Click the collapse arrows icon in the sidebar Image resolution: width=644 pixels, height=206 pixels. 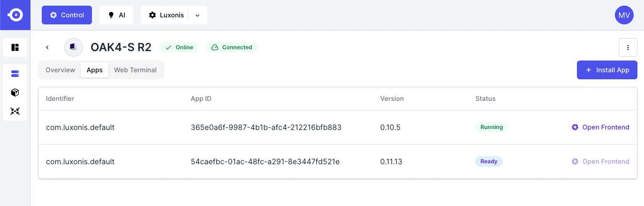click(15, 111)
